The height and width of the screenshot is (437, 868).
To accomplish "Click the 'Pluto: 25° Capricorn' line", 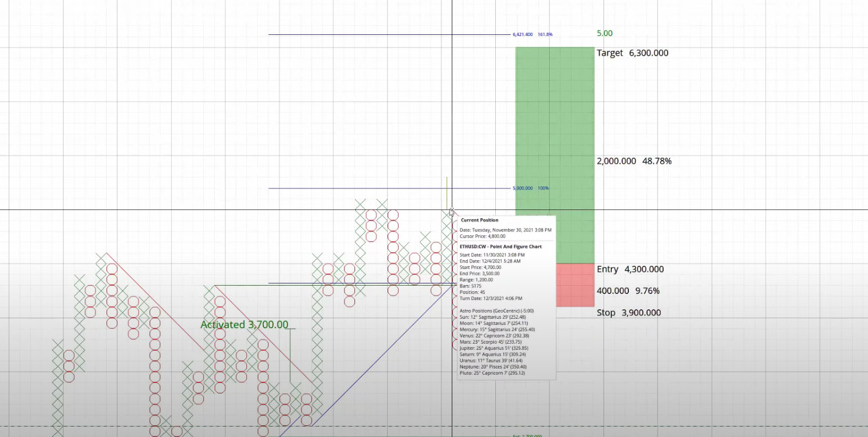I will pyautogui.click(x=492, y=373).
